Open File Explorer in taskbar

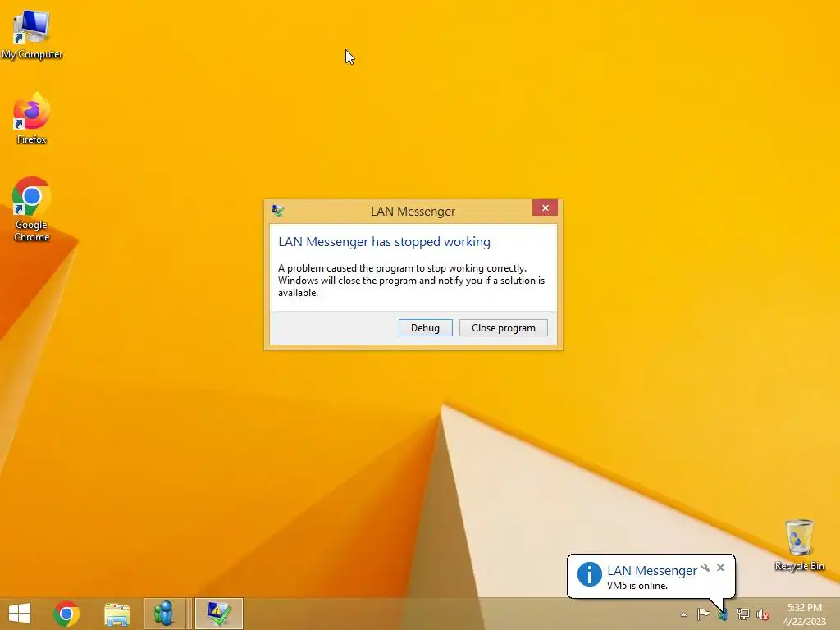click(116, 614)
